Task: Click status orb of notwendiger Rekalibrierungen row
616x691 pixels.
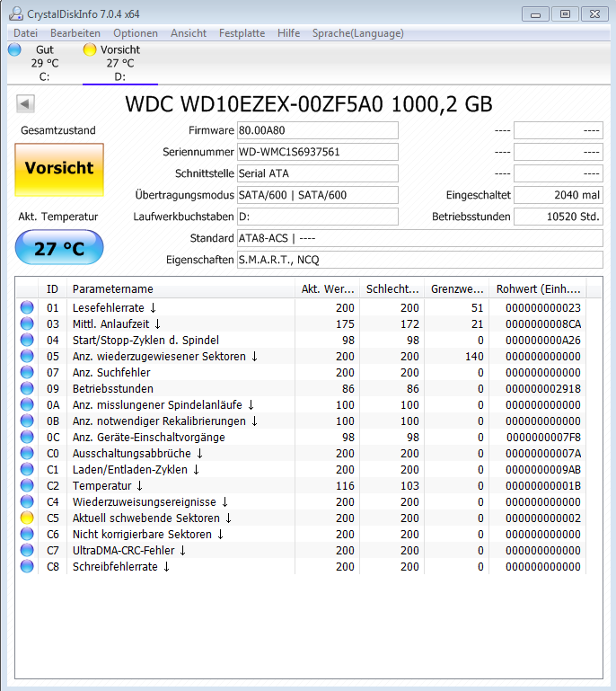Action: (x=27, y=421)
